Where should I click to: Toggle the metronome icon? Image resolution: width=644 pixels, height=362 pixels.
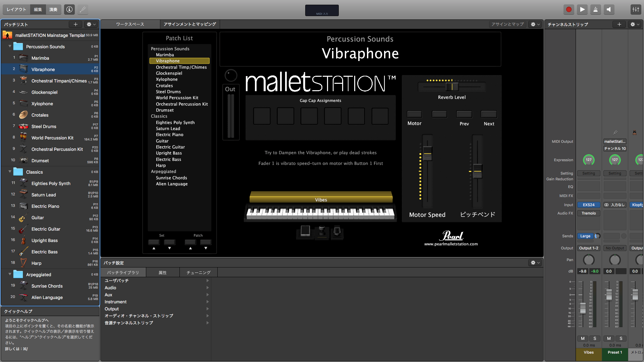coord(595,9)
